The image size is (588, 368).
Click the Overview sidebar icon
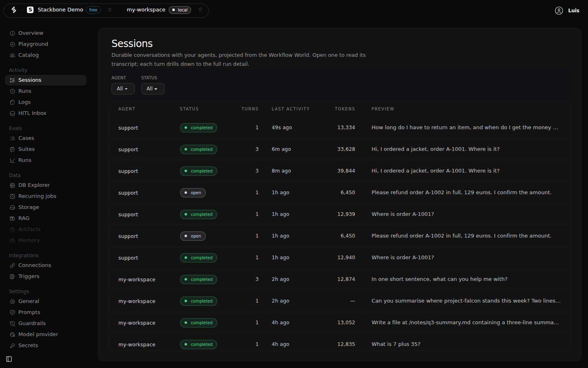coord(12,33)
